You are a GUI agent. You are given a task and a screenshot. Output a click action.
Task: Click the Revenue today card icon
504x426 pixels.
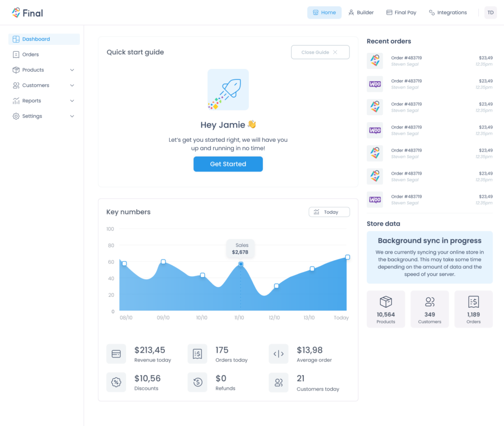[116, 354]
